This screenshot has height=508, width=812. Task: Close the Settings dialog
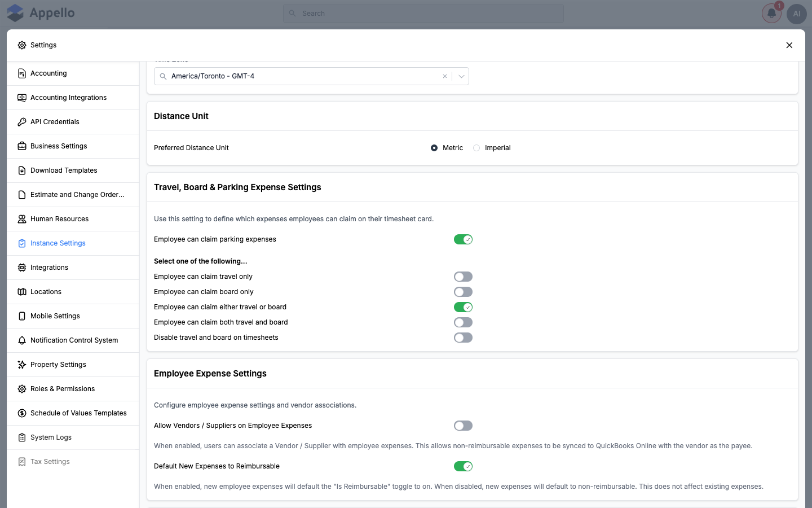click(789, 45)
